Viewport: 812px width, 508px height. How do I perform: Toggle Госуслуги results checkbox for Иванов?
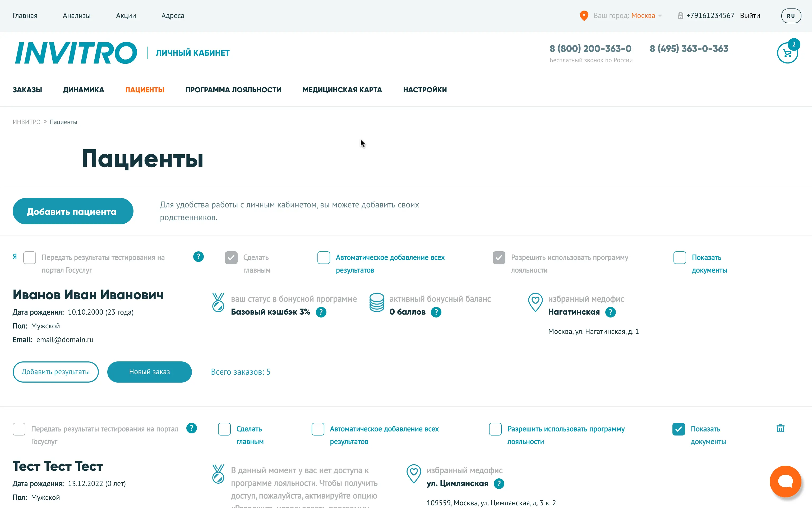tap(30, 258)
